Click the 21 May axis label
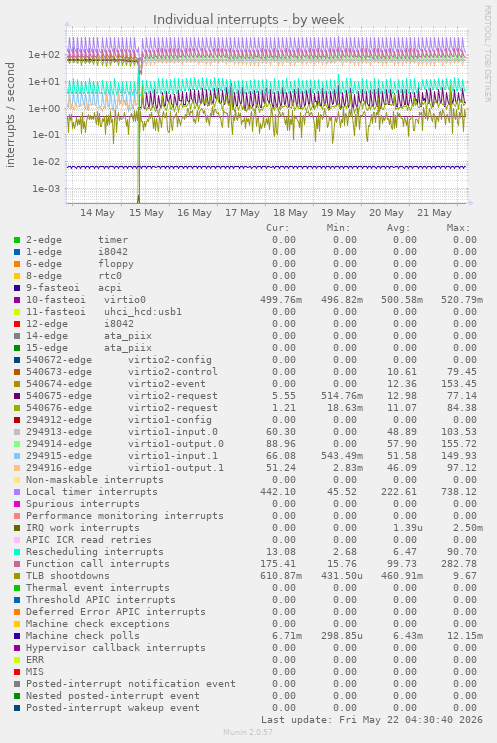Screen dimensions: 497x743 coord(434,213)
